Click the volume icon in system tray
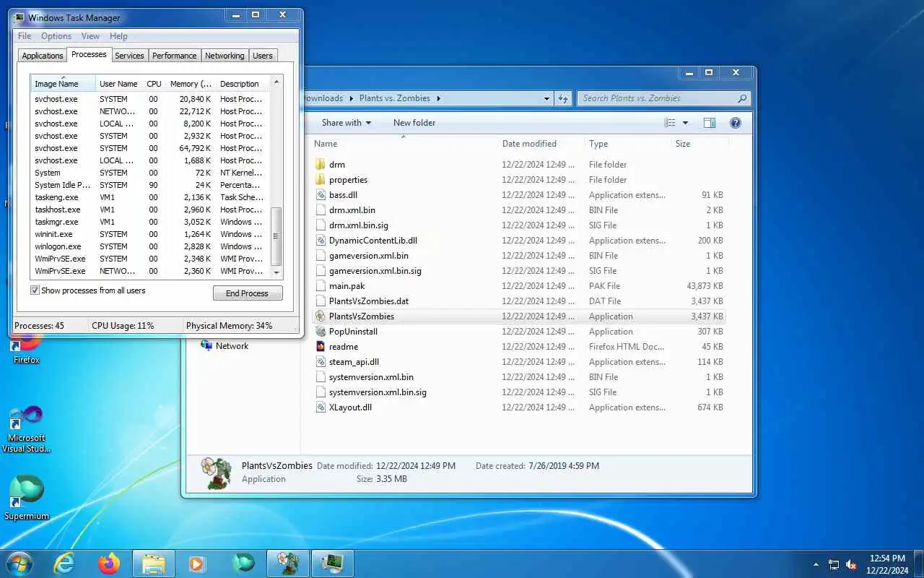The height and width of the screenshot is (578, 924). (x=851, y=564)
